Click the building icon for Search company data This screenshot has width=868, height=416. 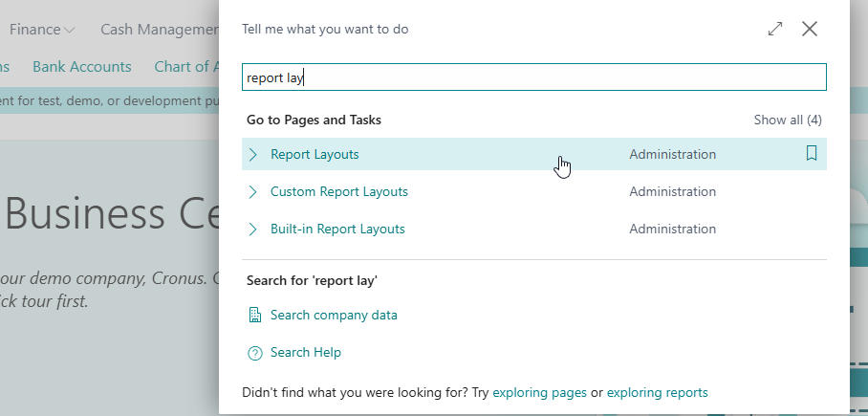point(254,316)
